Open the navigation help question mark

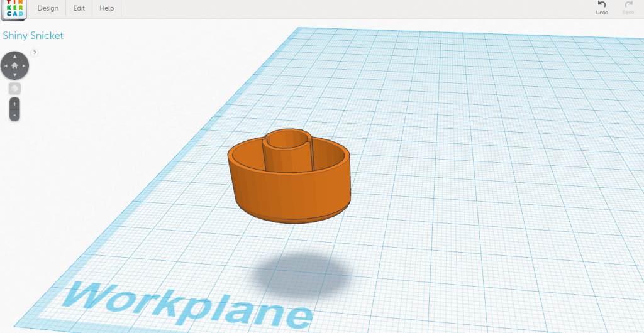pyautogui.click(x=35, y=53)
